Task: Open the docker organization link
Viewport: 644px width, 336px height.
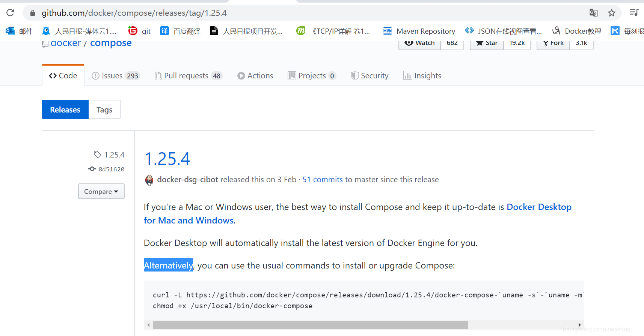Action: pos(66,43)
